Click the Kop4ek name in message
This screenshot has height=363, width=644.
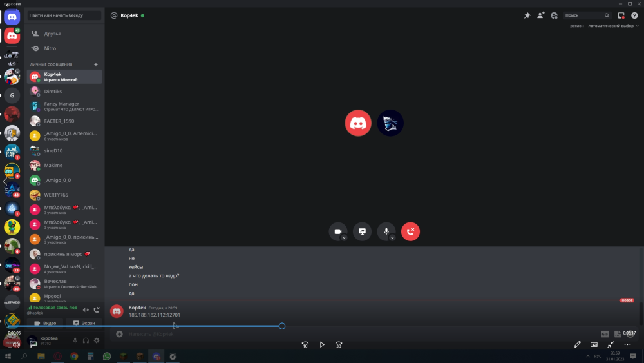[137, 308]
